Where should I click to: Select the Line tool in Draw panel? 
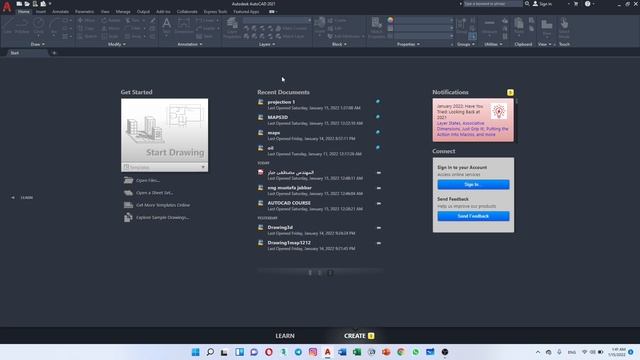tap(8, 26)
